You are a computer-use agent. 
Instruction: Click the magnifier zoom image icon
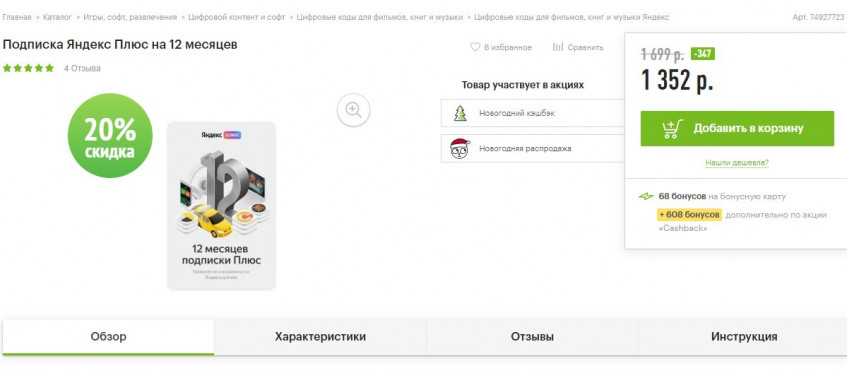[x=353, y=110]
